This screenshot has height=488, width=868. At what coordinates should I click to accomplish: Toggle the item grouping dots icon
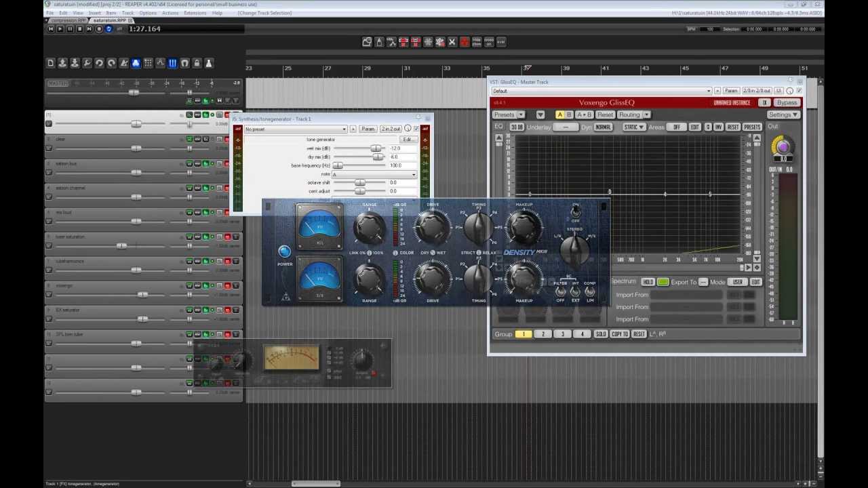[x=148, y=63]
